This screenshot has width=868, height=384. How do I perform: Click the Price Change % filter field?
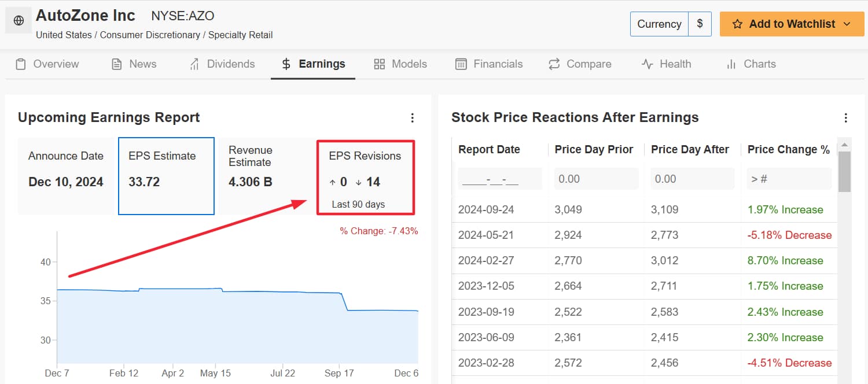pos(789,179)
